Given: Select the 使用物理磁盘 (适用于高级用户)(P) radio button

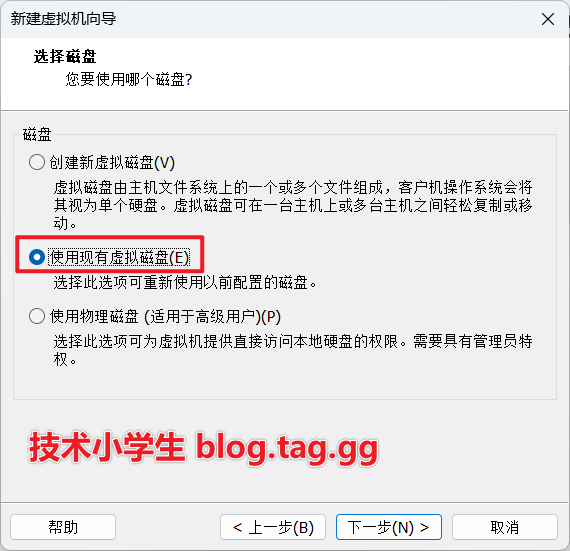Looking at the screenshot, I should (x=37, y=316).
